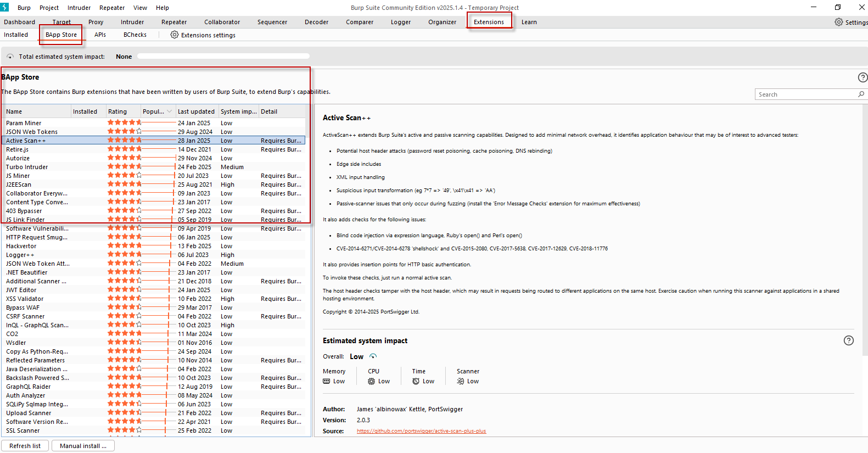The width and height of the screenshot is (868, 453).
Task: Click the CPU impact icon
Action: point(372,381)
